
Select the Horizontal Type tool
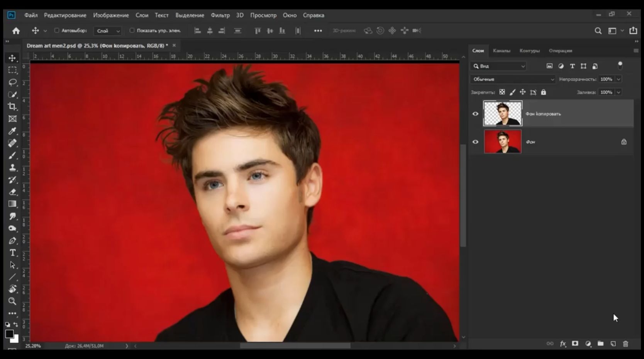coord(12,253)
